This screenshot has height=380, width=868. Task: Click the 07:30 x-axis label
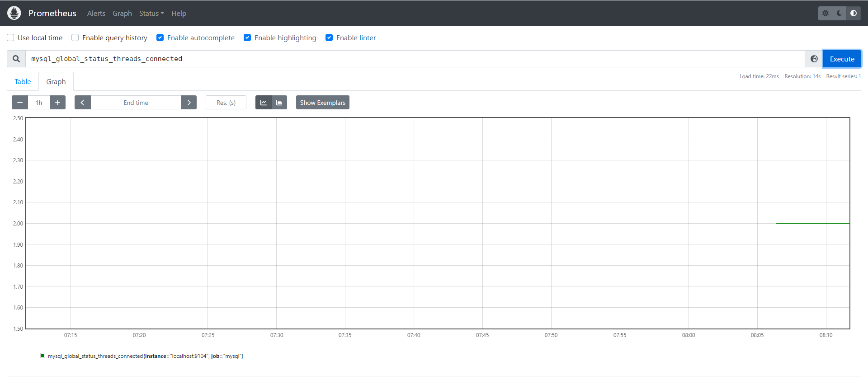click(277, 335)
